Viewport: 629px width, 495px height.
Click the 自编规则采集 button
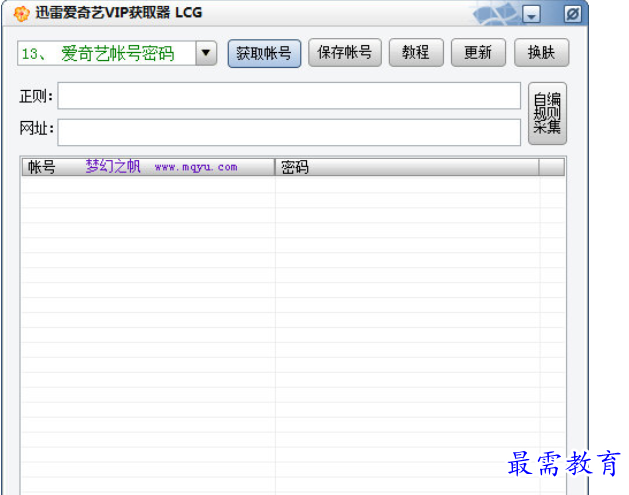pyautogui.click(x=547, y=114)
